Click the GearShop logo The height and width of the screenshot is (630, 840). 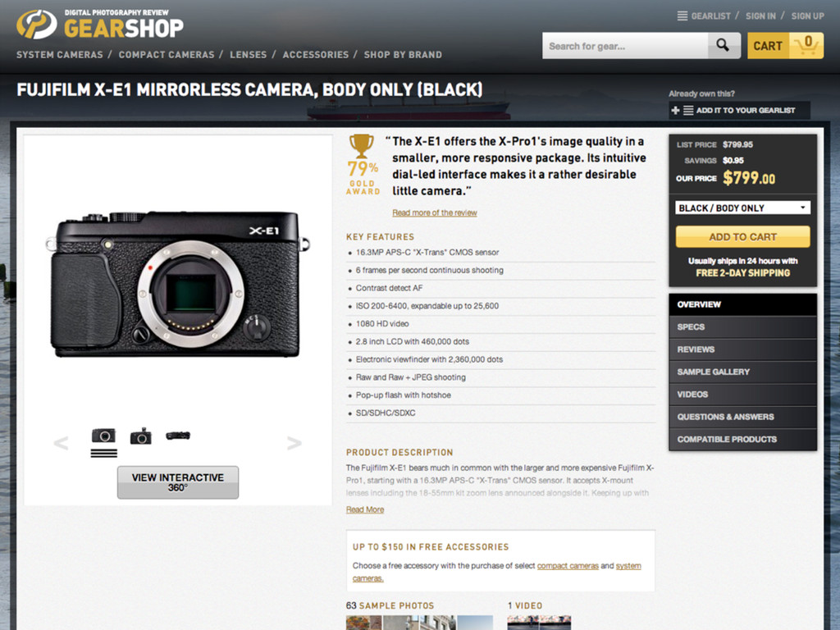coord(100,24)
